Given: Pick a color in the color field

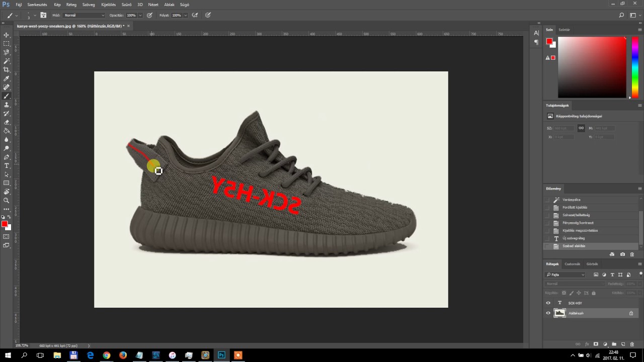Looking at the screenshot, I should pyautogui.click(x=592, y=67).
